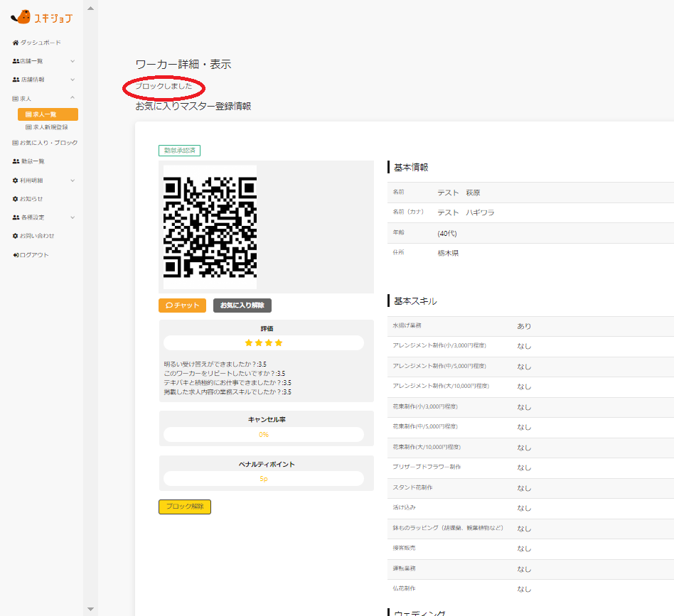Screen dimensions: 674x616
Task: Click the 水揚げ業務 skill row label
Action: pyautogui.click(x=407, y=325)
